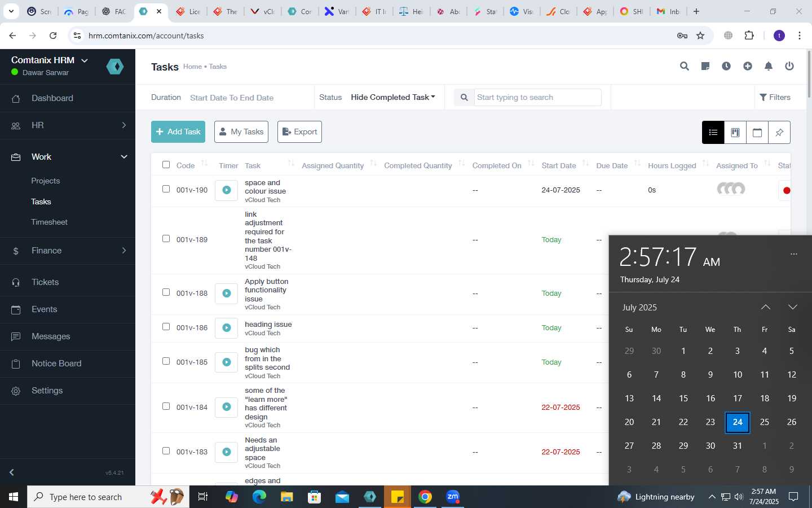The image size is (812, 508).
Task: Open Projects under Work
Action: tap(46, 181)
